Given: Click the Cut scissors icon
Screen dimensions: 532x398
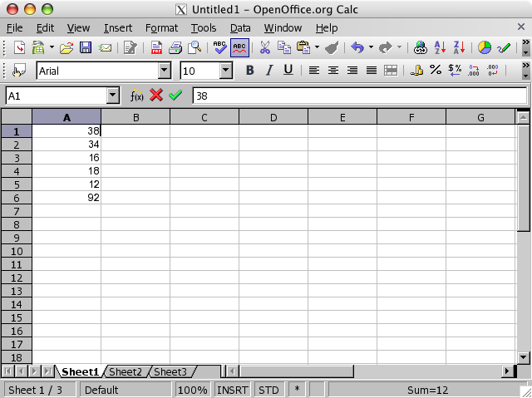Looking at the screenshot, I should (x=265, y=48).
